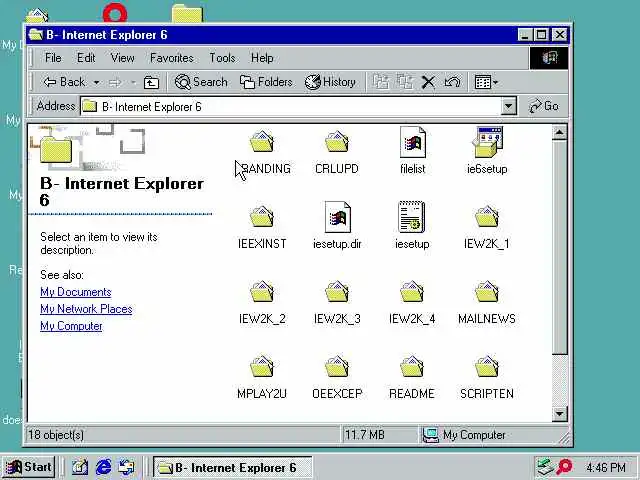Open the Edit menu
The width and height of the screenshot is (640, 480).
86,58
